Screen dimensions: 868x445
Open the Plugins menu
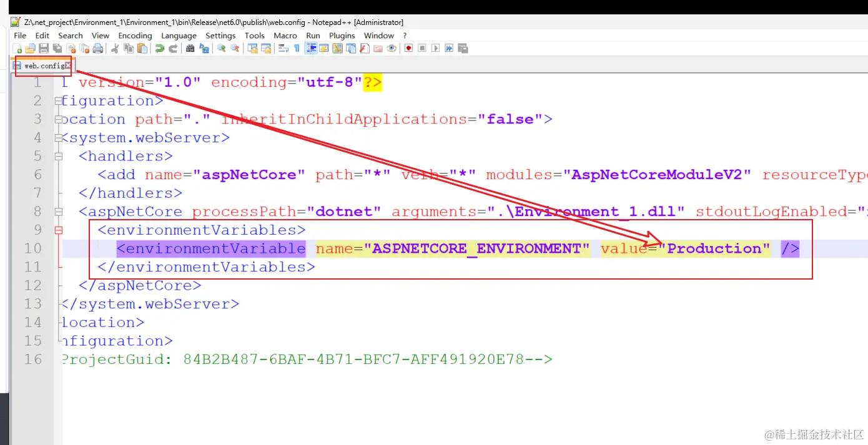coord(342,36)
